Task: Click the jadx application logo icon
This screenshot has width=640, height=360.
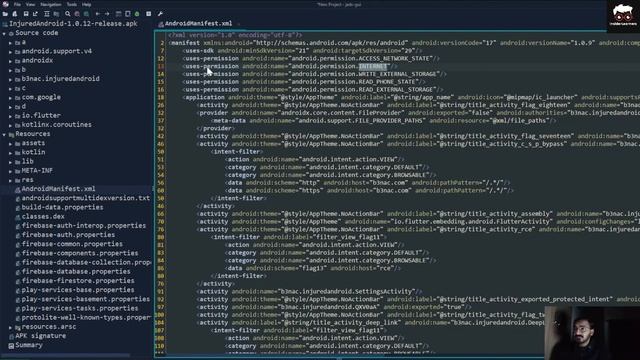Action: (5, 4)
